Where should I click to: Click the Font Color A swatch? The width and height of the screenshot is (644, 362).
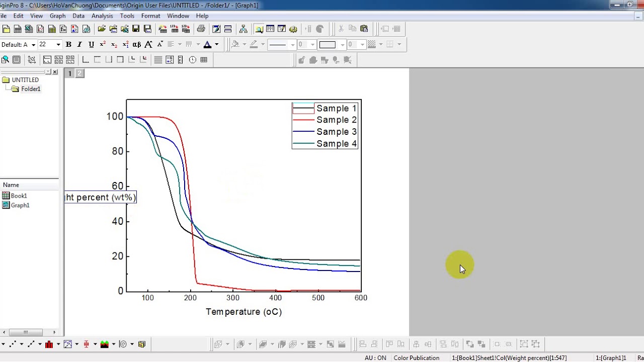[x=207, y=45]
